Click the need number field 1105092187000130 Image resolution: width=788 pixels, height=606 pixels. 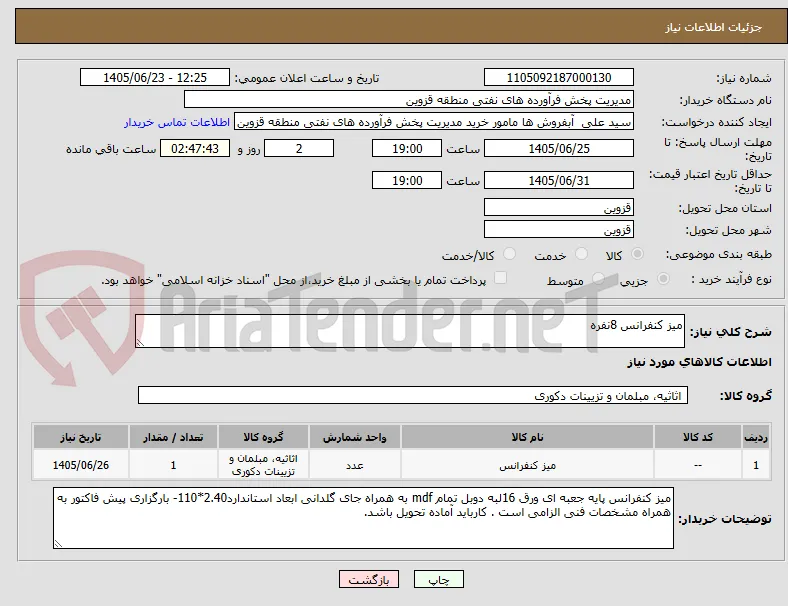coord(558,77)
